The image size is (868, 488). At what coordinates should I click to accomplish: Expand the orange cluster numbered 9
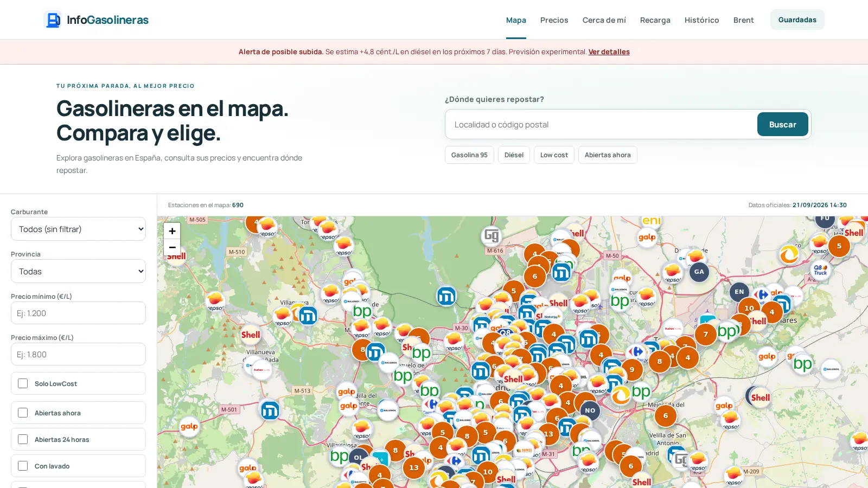(632, 370)
